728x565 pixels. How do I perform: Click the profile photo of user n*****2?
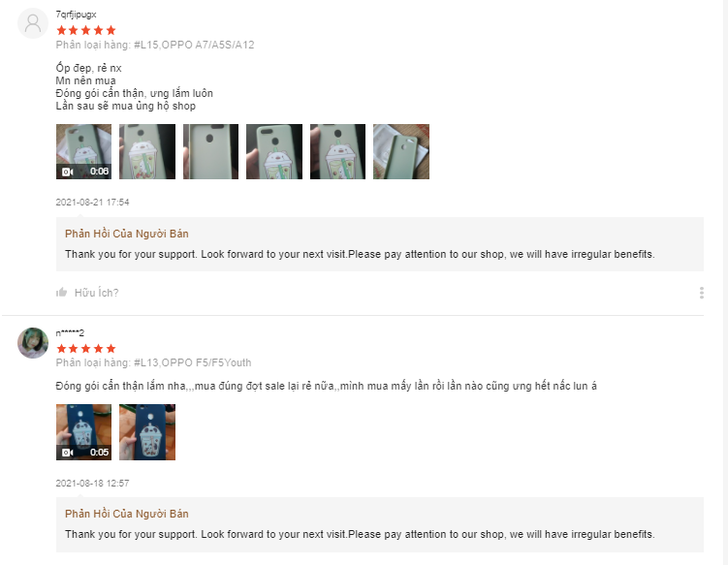point(33,343)
